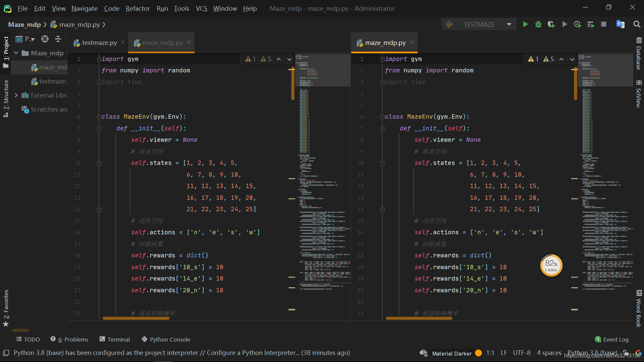Open the Refactor menu
The image size is (644, 362).
(x=138, y=8)
